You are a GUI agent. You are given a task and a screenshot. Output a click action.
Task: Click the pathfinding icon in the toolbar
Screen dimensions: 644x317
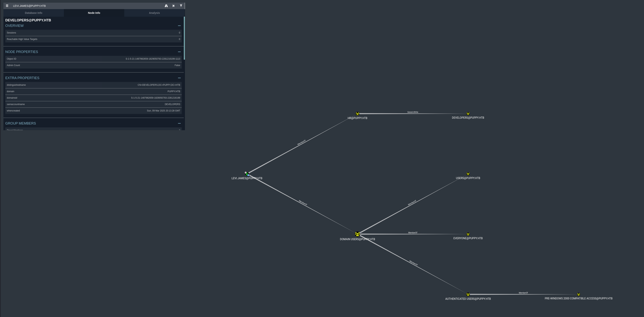coord(166,5)
